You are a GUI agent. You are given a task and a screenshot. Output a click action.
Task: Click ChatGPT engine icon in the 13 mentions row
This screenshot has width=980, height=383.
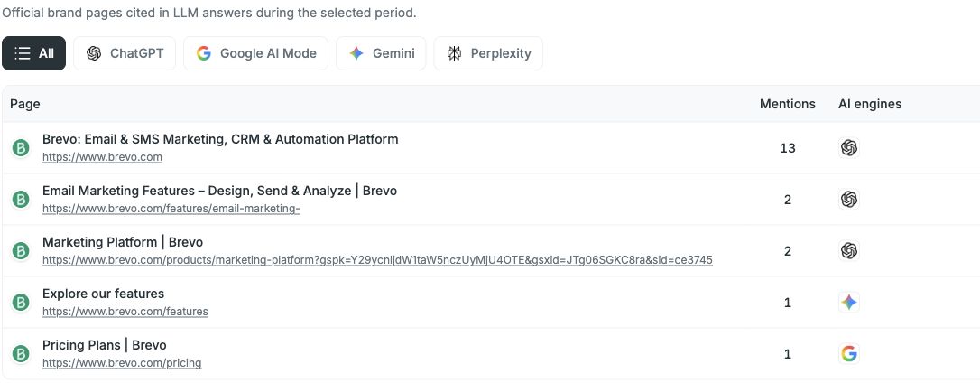pos(849,148)
